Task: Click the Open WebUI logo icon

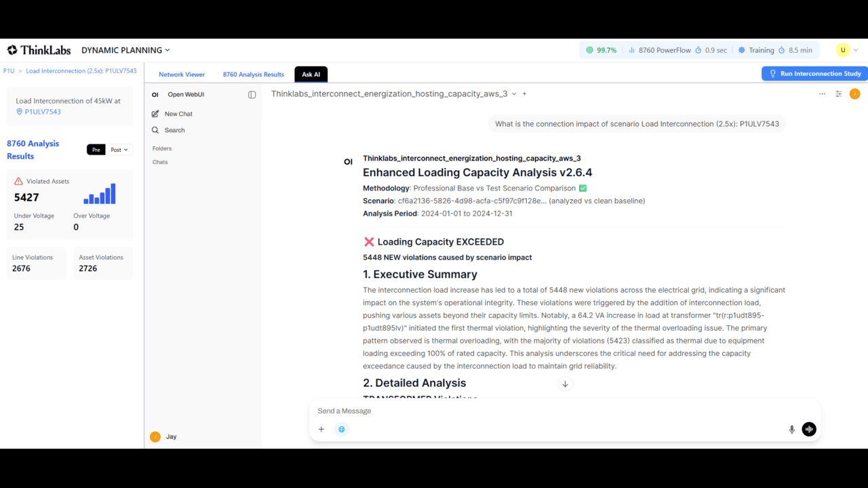Action: coord(155,95)
